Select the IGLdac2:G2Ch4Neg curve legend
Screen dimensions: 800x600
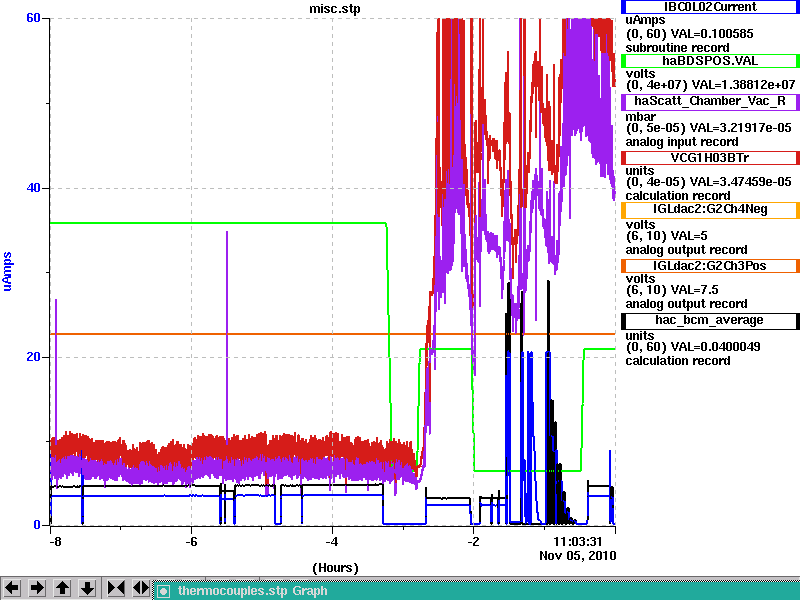pyautogui.click(x=710, y=209)
